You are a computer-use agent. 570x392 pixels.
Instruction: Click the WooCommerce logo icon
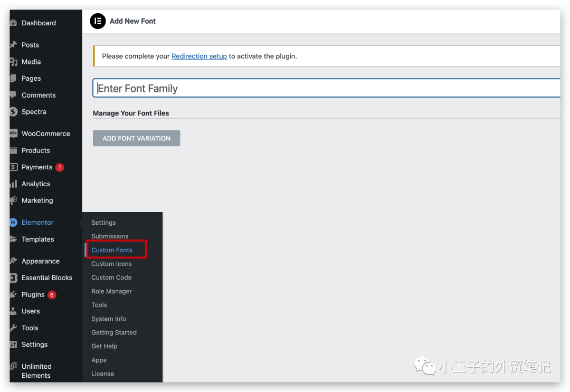coord(13,133)
